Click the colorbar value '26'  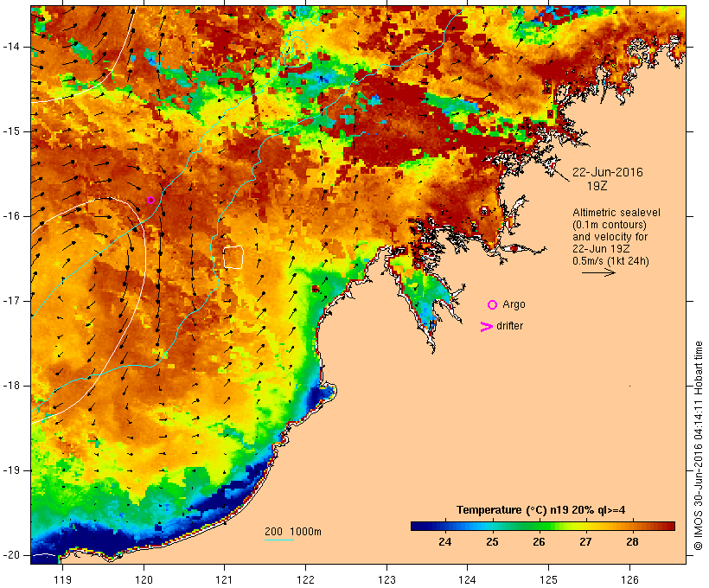(539, 542)
